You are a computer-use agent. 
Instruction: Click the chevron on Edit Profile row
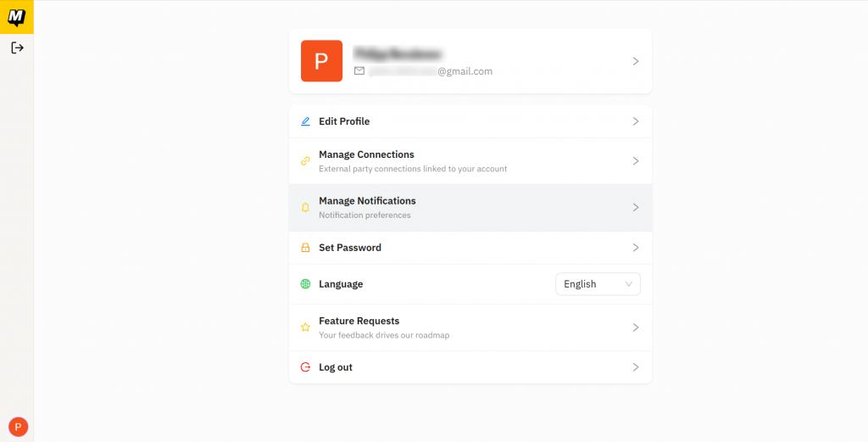(636, 121)
